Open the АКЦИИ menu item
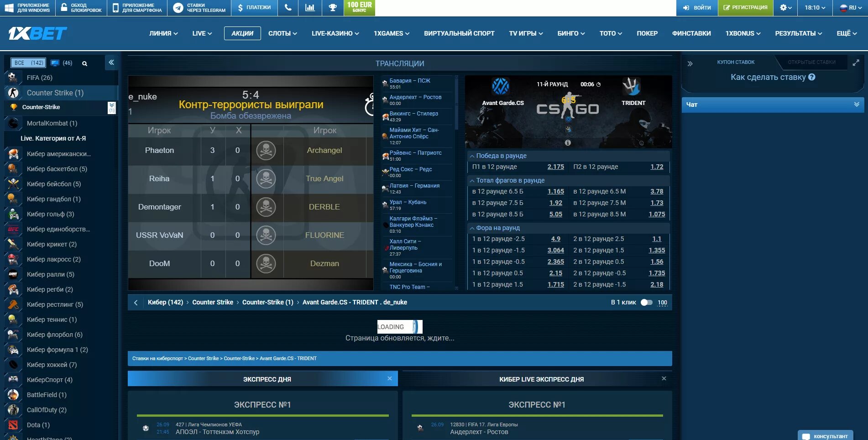The height and width of the screenshot is (440, 868). [x=242, y=33]
